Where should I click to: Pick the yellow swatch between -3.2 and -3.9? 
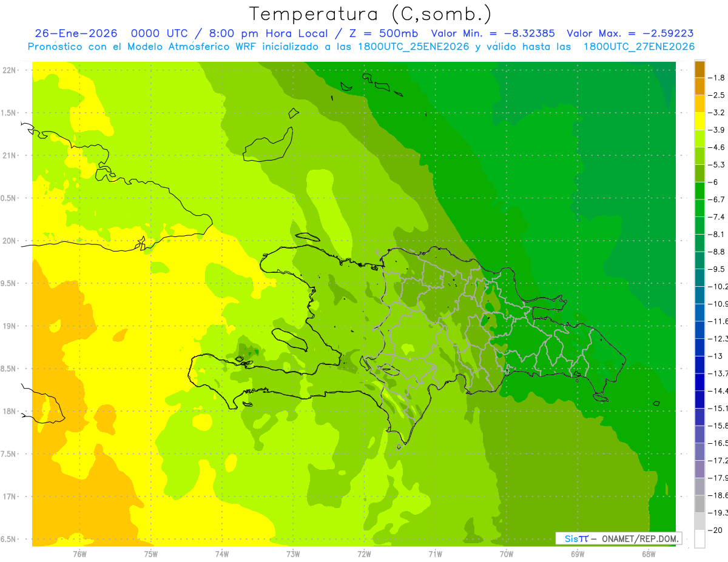(x=699, y=121)
